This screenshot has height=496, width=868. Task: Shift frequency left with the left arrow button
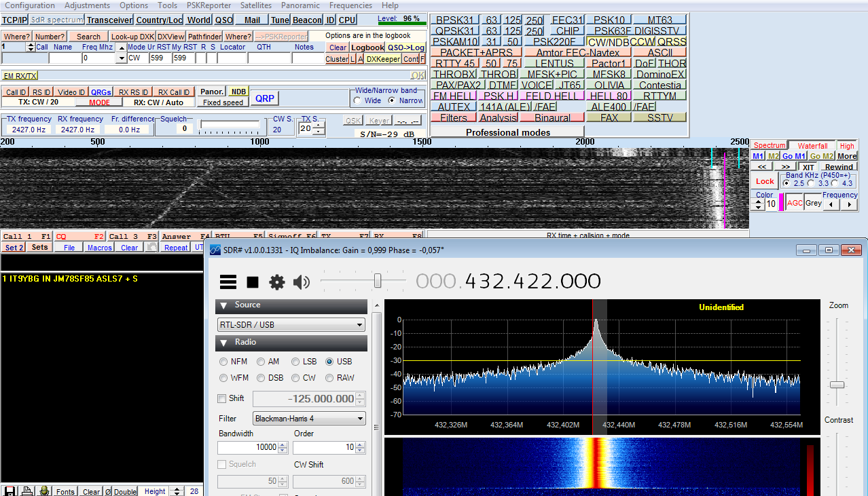pyautogui.click(x=830, y=204)
